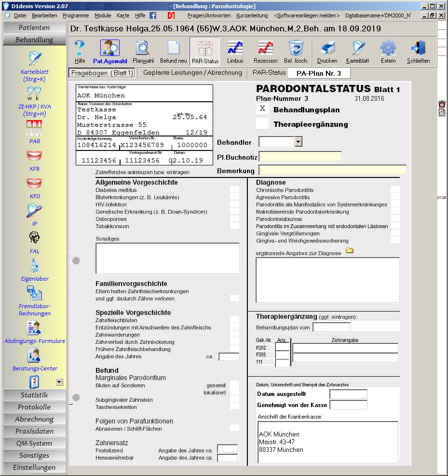
Task: Click the Facebook icon in menu bar
Action: point(153,15)
